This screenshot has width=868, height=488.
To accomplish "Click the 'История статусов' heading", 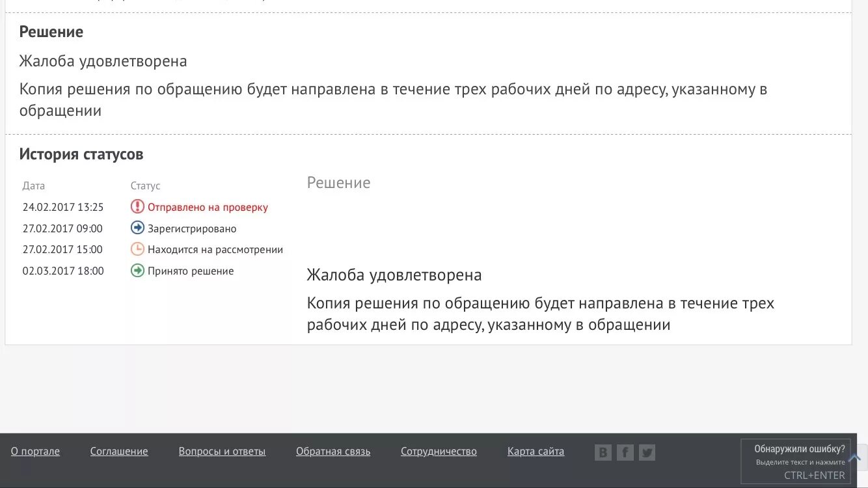I will (81, 155).
